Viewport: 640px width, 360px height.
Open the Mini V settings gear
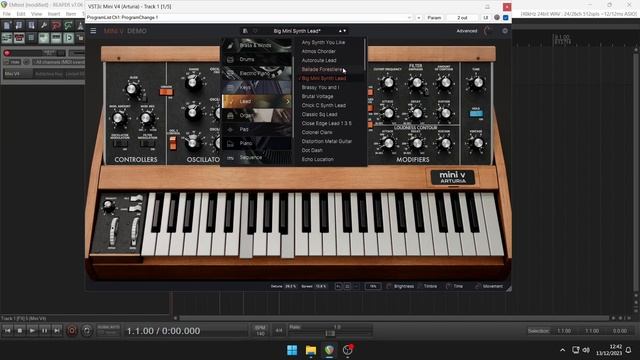coord(505,31)
